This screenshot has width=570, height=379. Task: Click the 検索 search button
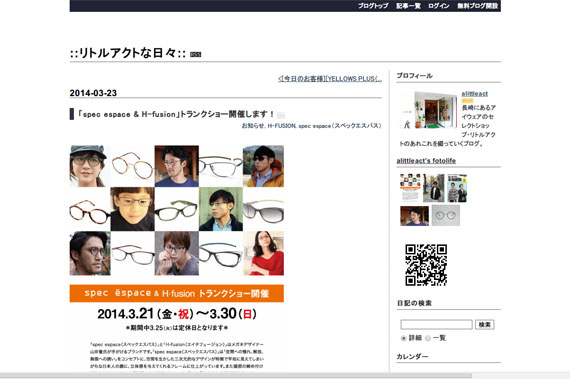pyautogui.click(x=485, y=324)
